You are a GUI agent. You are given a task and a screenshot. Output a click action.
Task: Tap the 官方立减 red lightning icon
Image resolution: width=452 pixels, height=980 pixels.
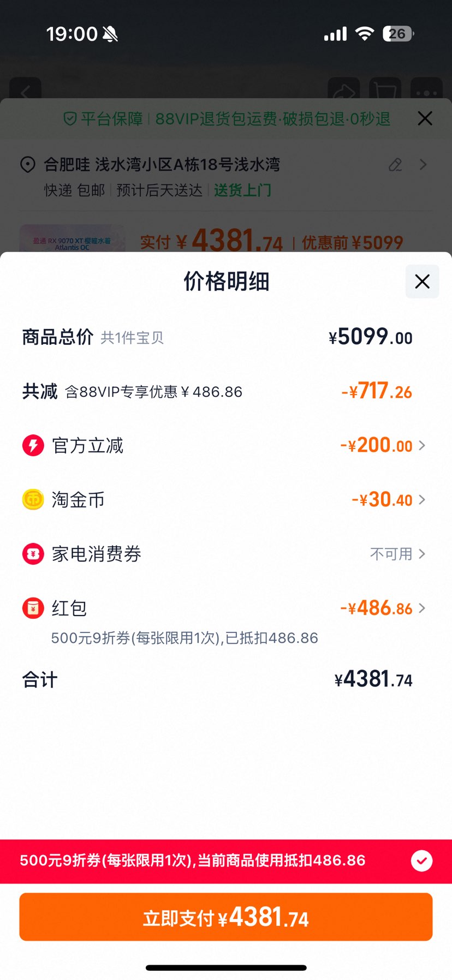click(33, 445)
